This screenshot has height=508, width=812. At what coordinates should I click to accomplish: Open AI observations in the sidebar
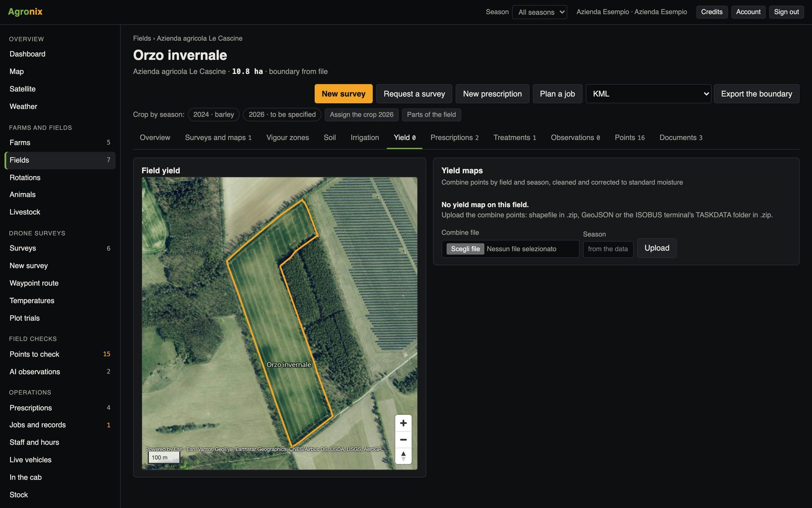[x=60, y=372]
